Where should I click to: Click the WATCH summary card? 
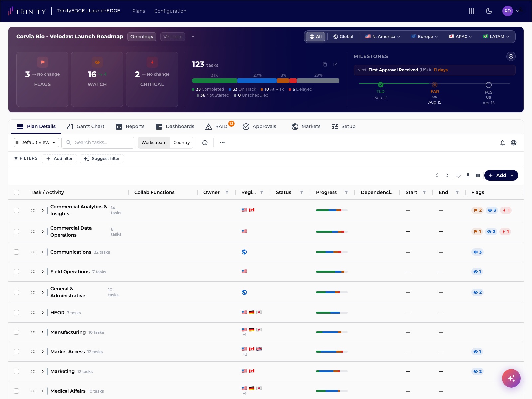[x=97, y=79]
